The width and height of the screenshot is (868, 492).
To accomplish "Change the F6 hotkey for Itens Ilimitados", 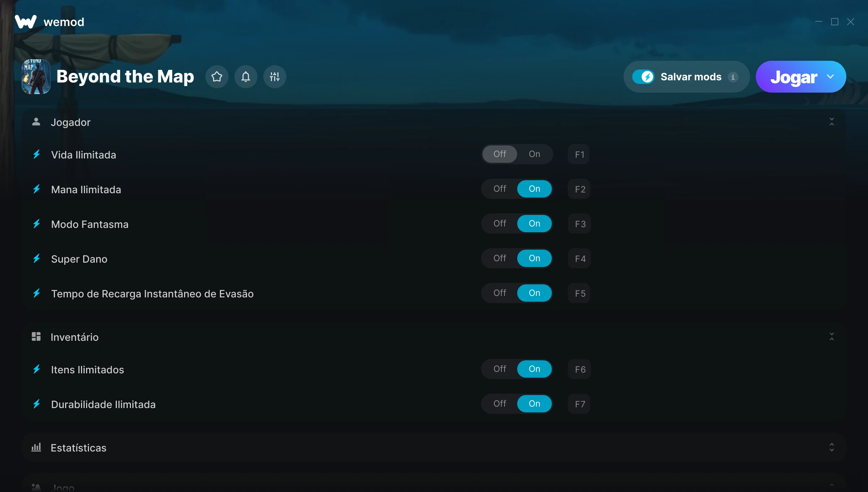I will [580, 369].
